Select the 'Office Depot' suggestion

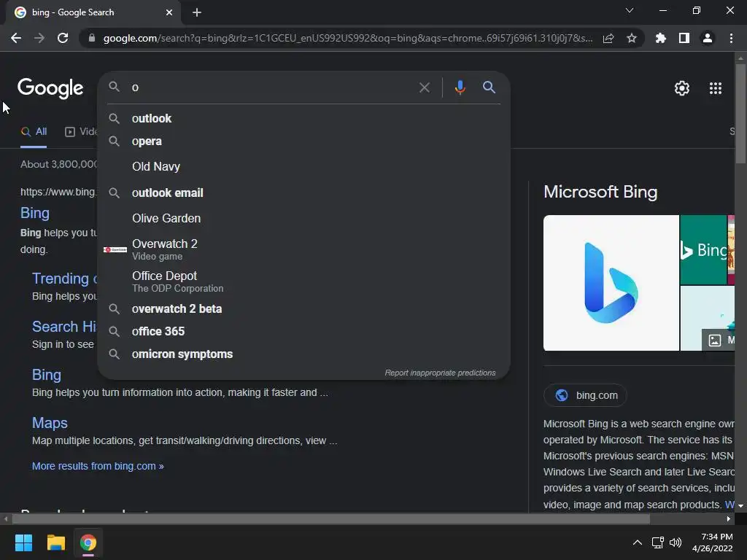[304, 281]
